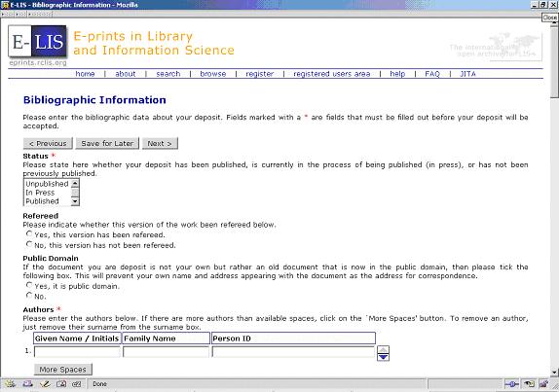The height and width of the screenshot is (392, 559).
Task: Launch the Composer pencil icon in status bar
Action: tap(45, 384)
